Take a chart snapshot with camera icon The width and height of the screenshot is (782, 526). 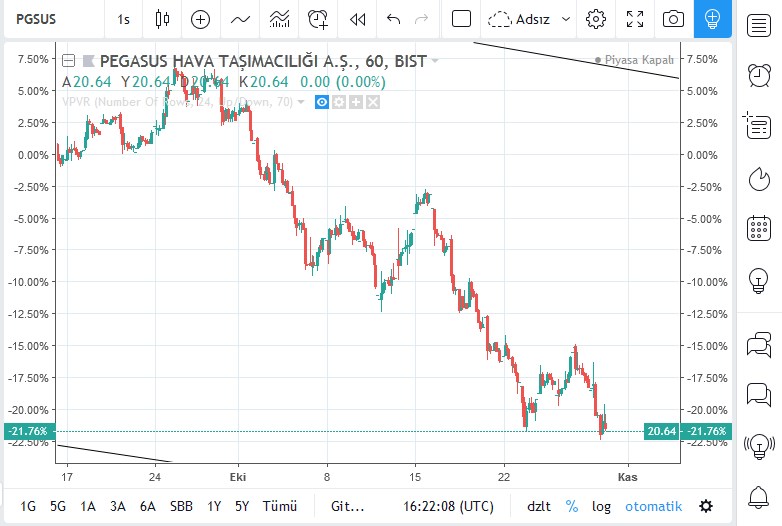coord(673,19)
